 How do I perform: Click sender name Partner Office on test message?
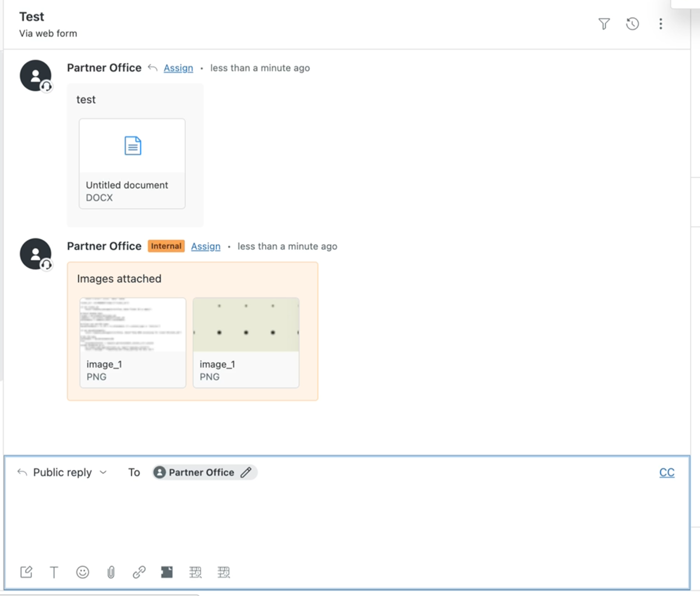pos(104,68)
